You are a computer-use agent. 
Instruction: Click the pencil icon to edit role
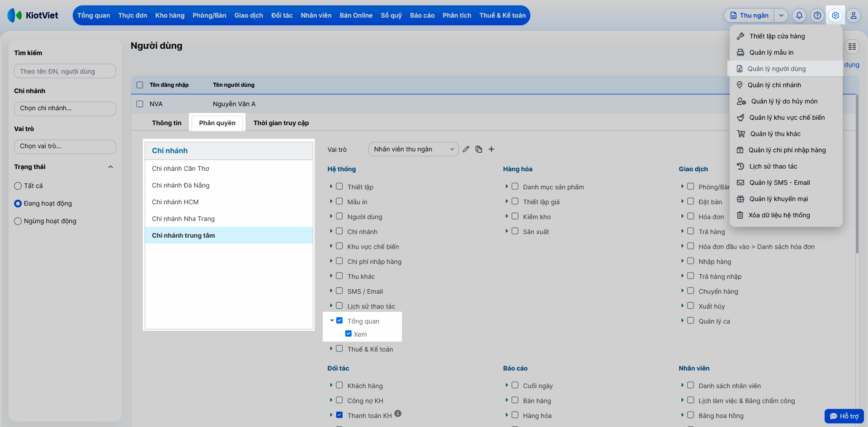[x=466, y=149]
